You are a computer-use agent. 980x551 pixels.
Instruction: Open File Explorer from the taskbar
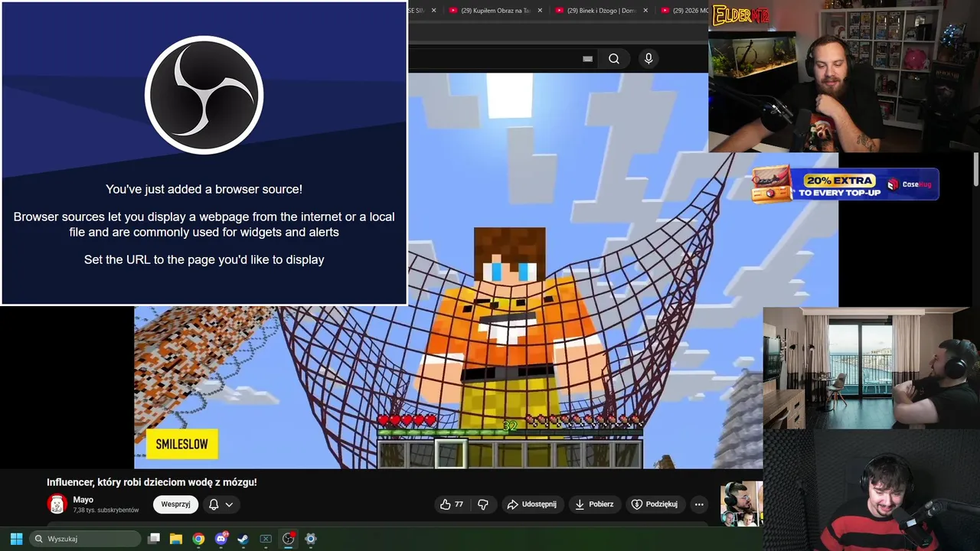click(x=176, y=539)
